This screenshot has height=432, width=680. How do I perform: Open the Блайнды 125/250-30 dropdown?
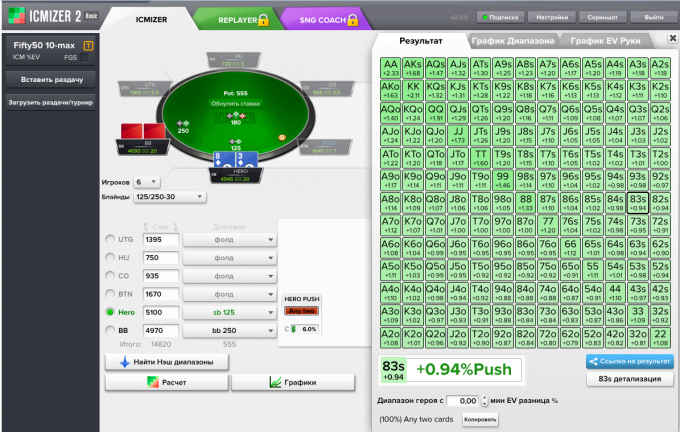pyautogui.click(x=170, y=196)
